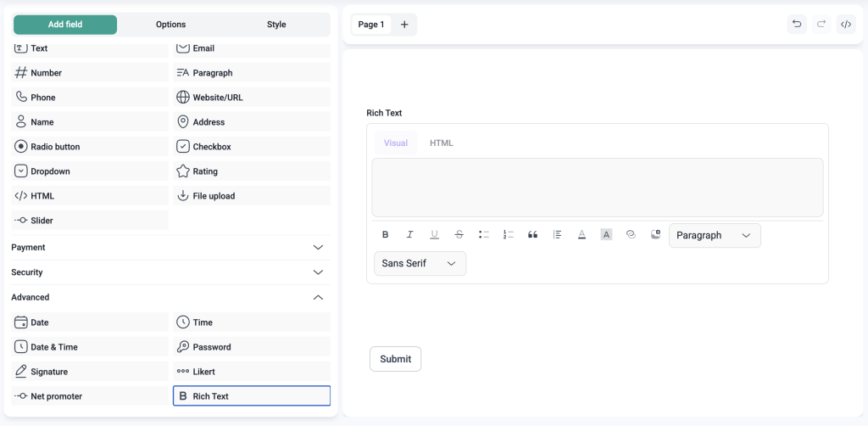Switch to the Add field tab
Image resolution: width=868 pixels, height=426 pixels.
pyautogui.click(x=65, y=25)
